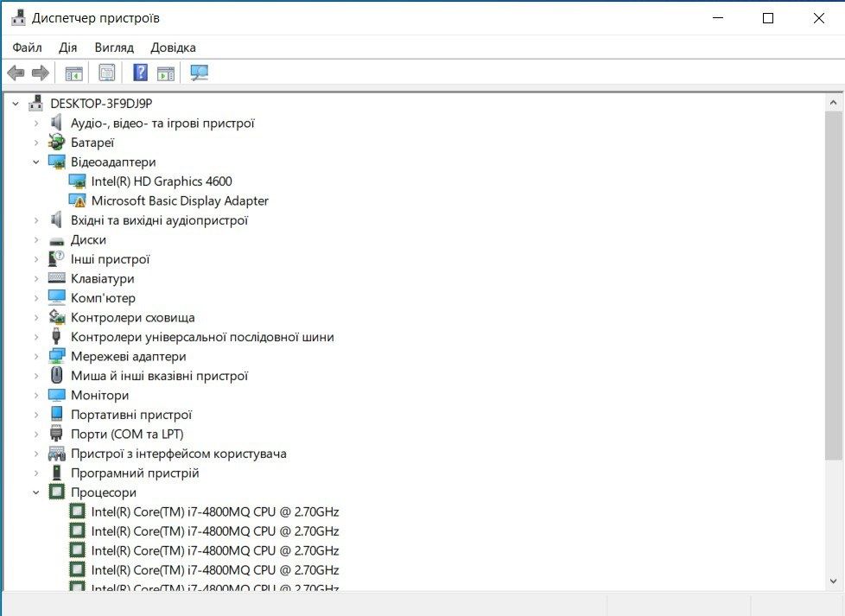Viewport: 845px width, 616px height.
Task: Click the Клавіатури category icon
Action: point(56,278)
